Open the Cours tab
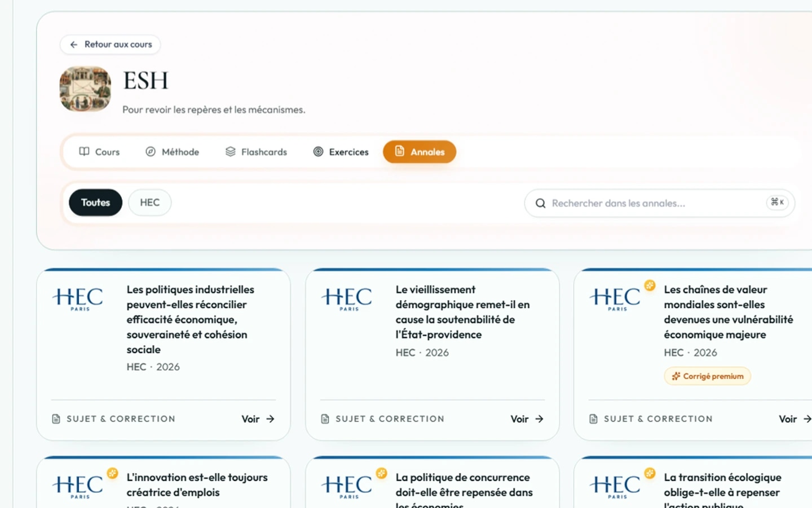Image resolution: width=812 pixels, height=508 pixels. 99,152
